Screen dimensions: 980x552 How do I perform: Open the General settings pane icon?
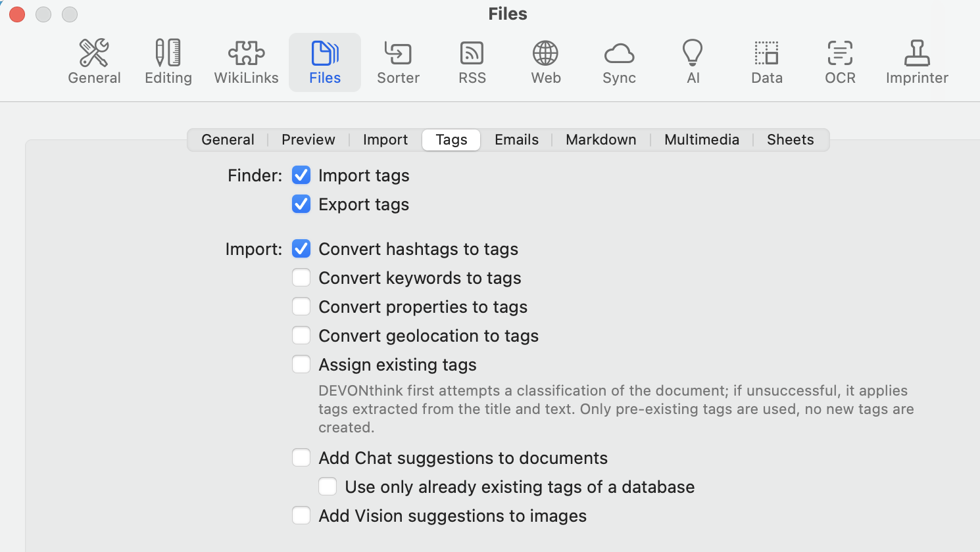coord(94,62)
